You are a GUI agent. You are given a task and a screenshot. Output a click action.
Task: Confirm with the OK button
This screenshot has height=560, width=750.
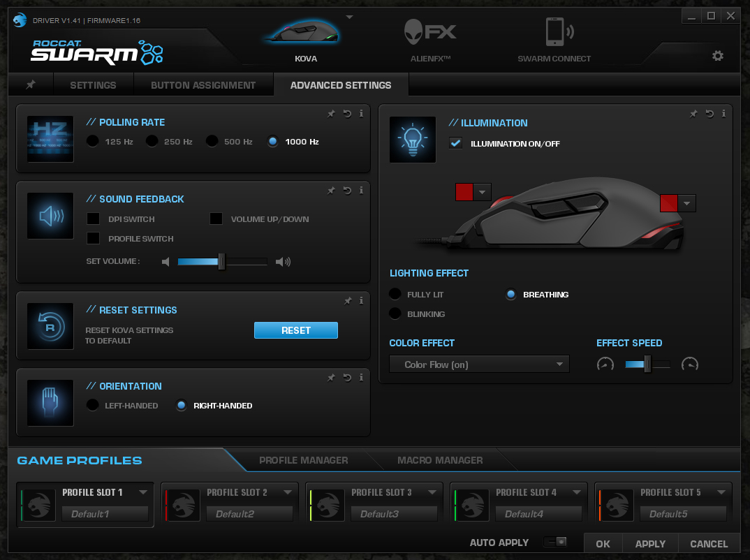coord(603,544)
